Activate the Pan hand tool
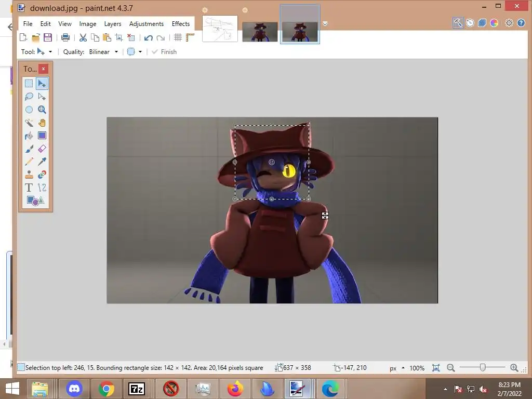 tap(42, 123)
